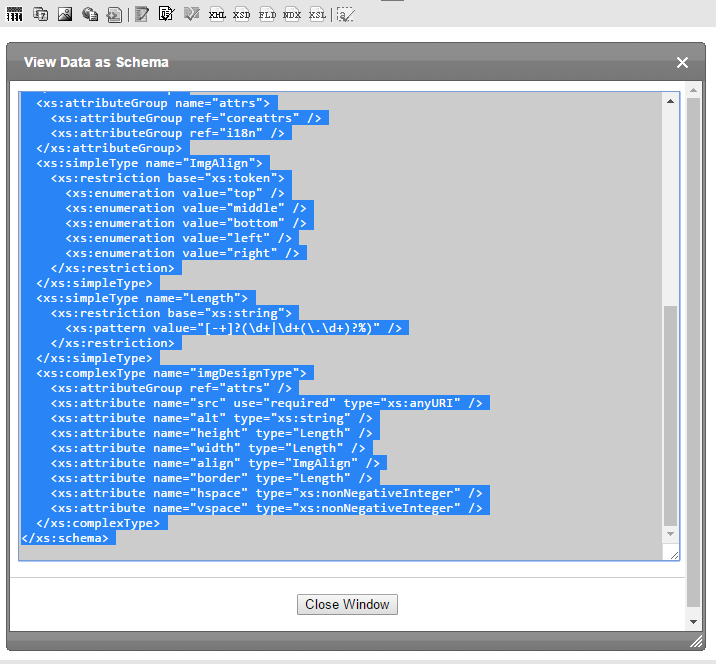
Task: Click the restriction base="xs:token" line
Action: point(168,178)
